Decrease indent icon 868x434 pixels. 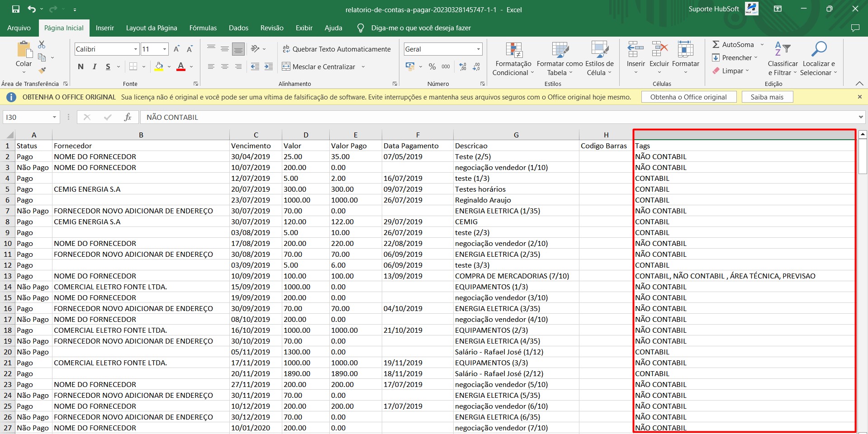[x=255, y=66]
